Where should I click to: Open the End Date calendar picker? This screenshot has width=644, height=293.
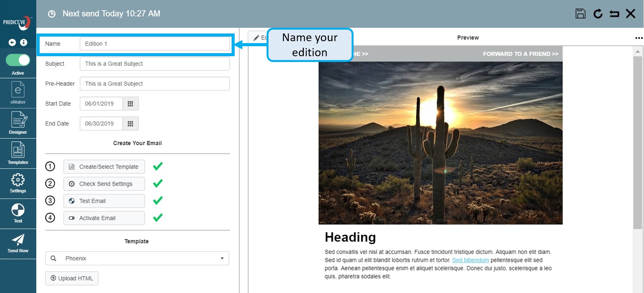pos(130,124)
